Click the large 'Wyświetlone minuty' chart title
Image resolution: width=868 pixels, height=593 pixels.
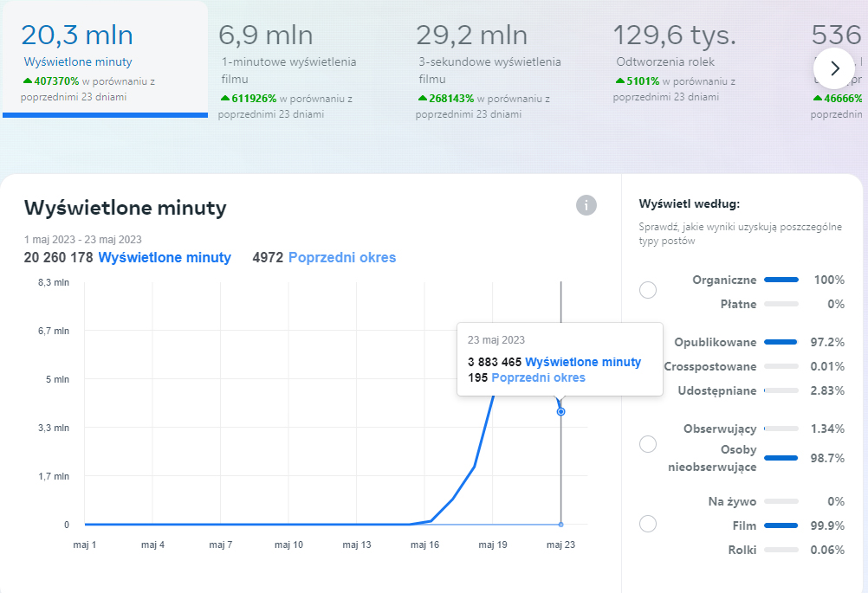[125, 208]
